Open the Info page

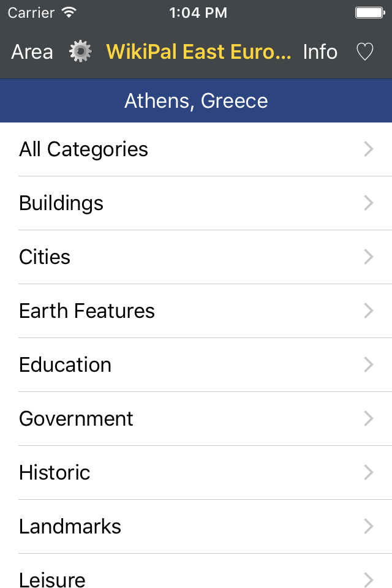[x=320, y=51]
